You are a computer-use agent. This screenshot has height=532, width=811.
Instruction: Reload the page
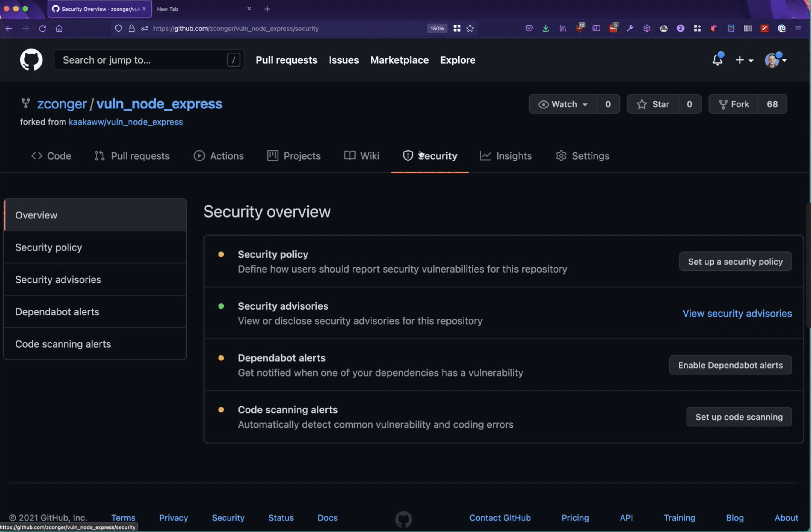tap(42, 29)
